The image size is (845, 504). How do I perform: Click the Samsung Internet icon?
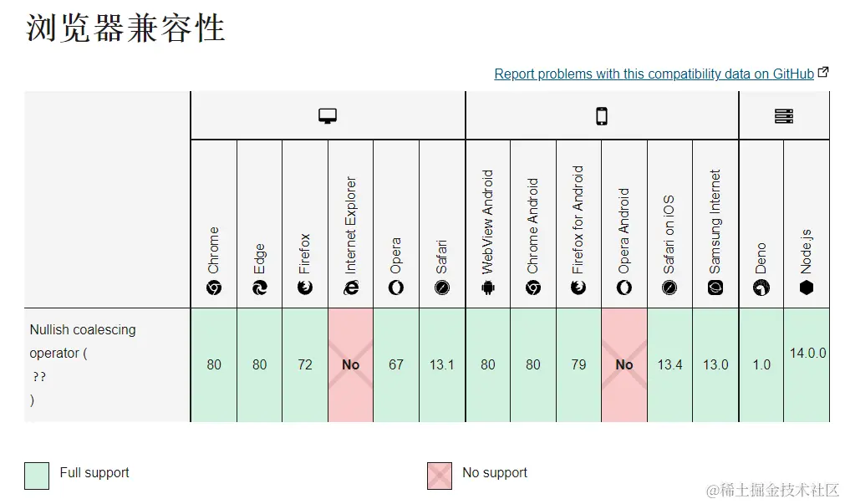click(x=715, y=288)
